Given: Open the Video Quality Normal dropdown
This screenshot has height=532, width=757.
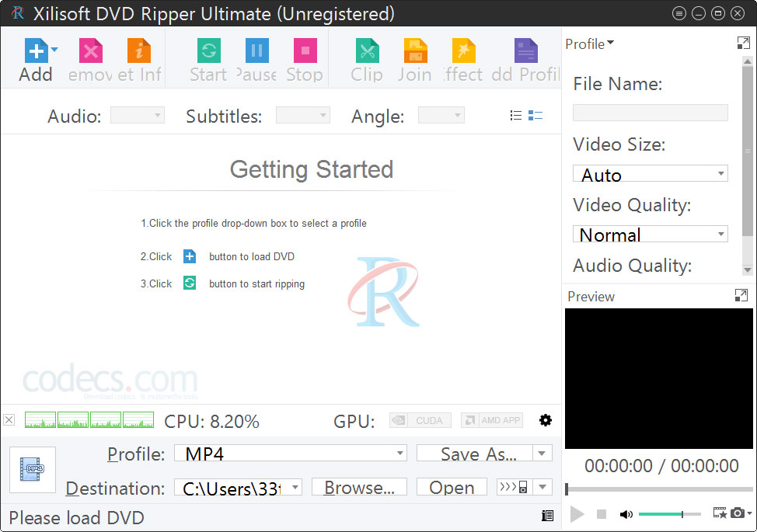Looking at the screenshot, I should pyautogui.click(x=651, y=234).
